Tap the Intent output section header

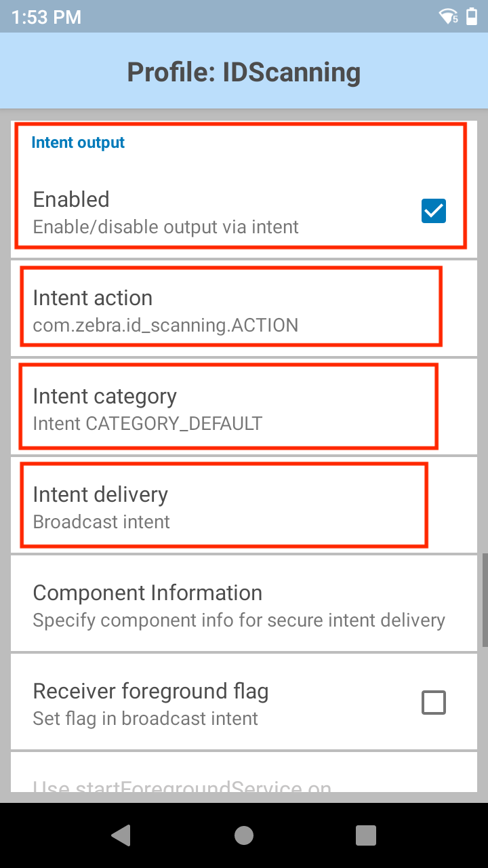pos(78,142)
